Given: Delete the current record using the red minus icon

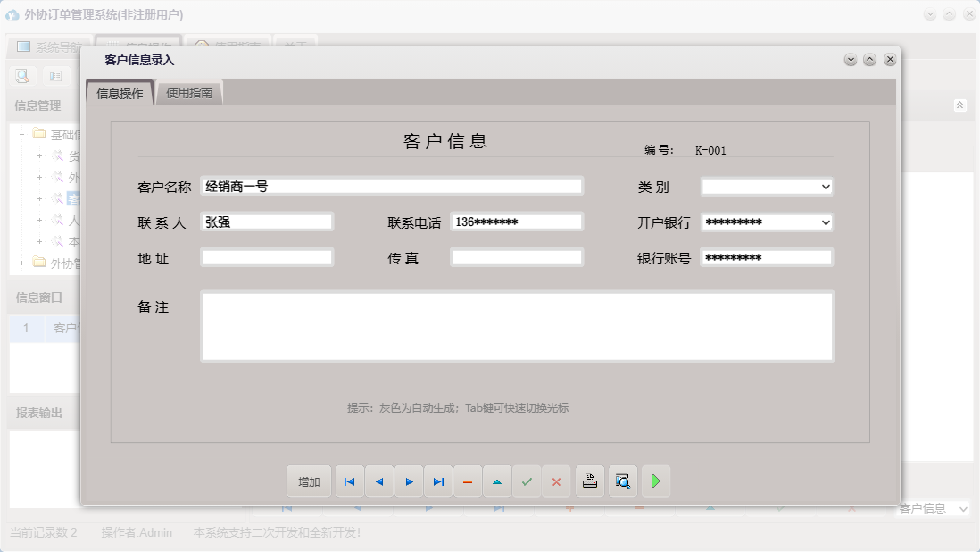Looking at the screenshot, I should coord(468,481).
